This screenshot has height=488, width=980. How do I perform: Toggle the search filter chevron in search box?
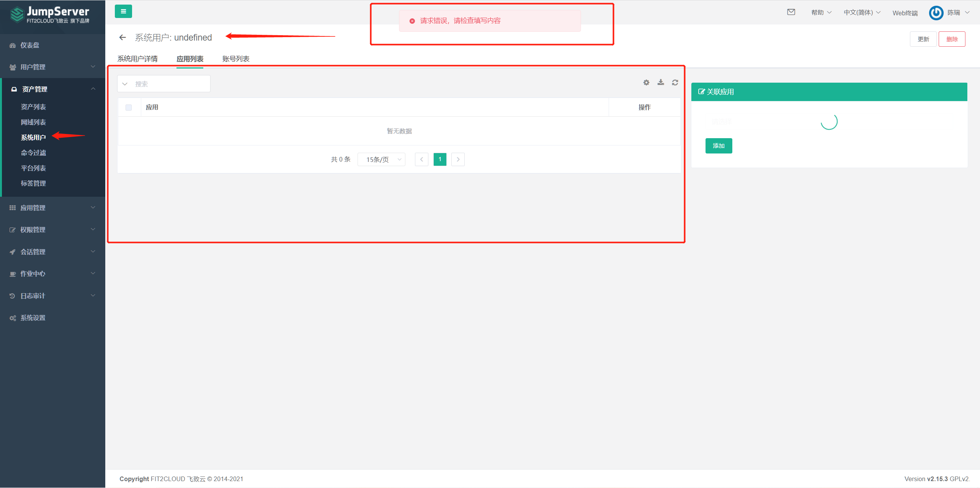click(125, 83)
